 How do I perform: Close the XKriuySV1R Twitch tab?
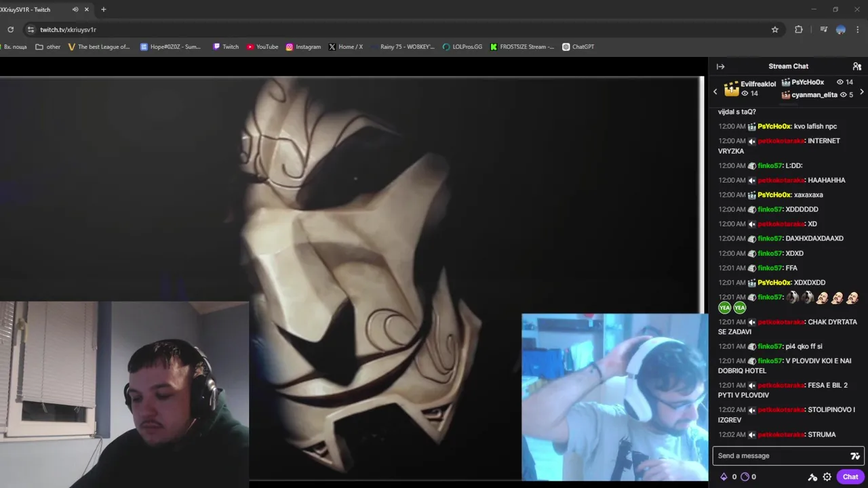[87, 9]
